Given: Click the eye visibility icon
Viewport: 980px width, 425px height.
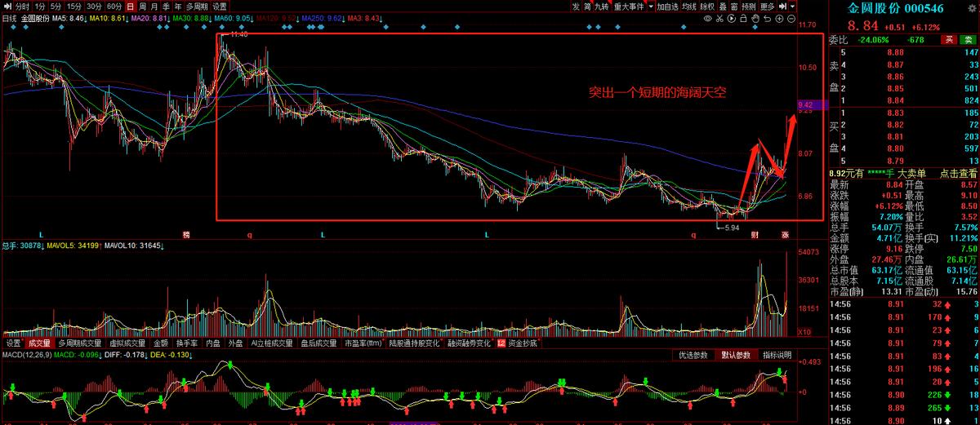Looking at the screenshot, I should [707, 19].
